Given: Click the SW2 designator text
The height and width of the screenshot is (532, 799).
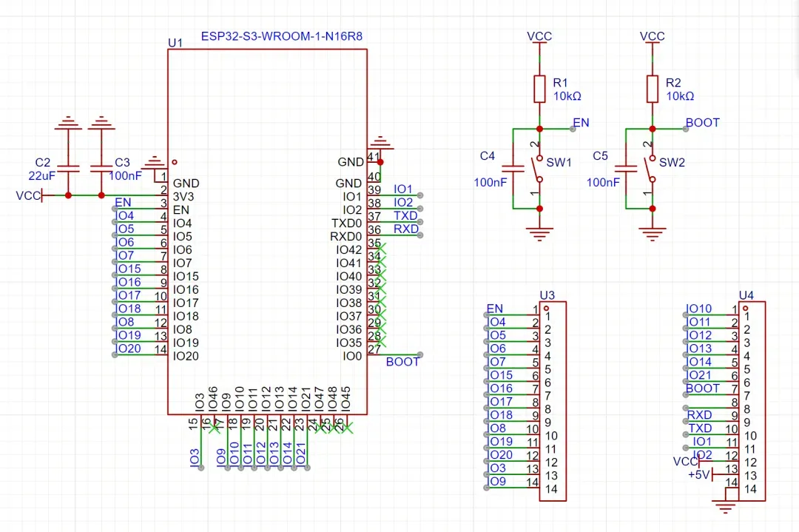Looking at the screenshot, I should point(672,163).
